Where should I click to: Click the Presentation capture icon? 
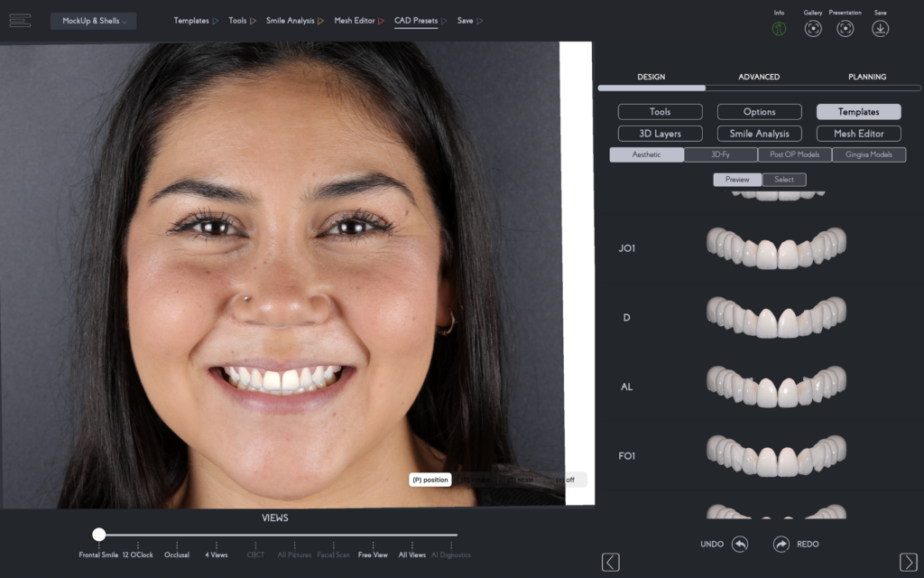point(845,28)
